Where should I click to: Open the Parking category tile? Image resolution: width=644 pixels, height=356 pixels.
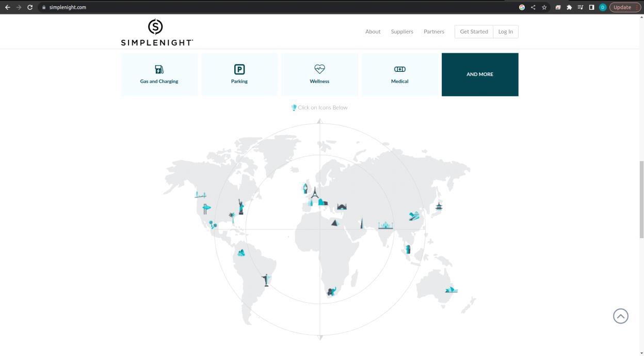point(239,74)
